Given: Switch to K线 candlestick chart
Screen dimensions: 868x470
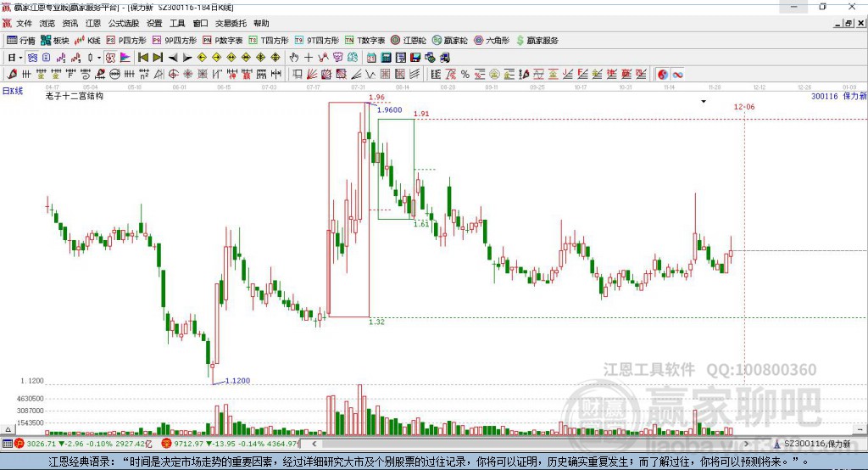Looking at the screenshot, I should click(x=87, y=41).
